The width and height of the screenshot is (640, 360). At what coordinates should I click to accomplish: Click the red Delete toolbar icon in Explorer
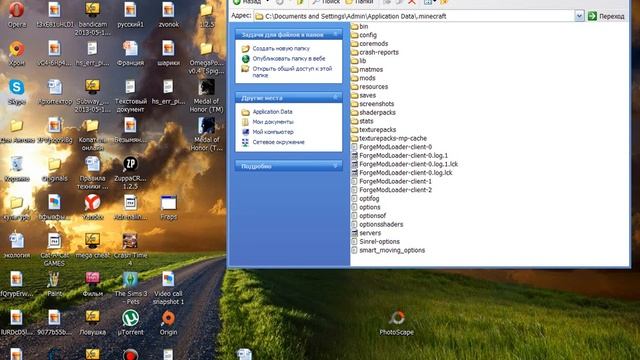point(412,2)
